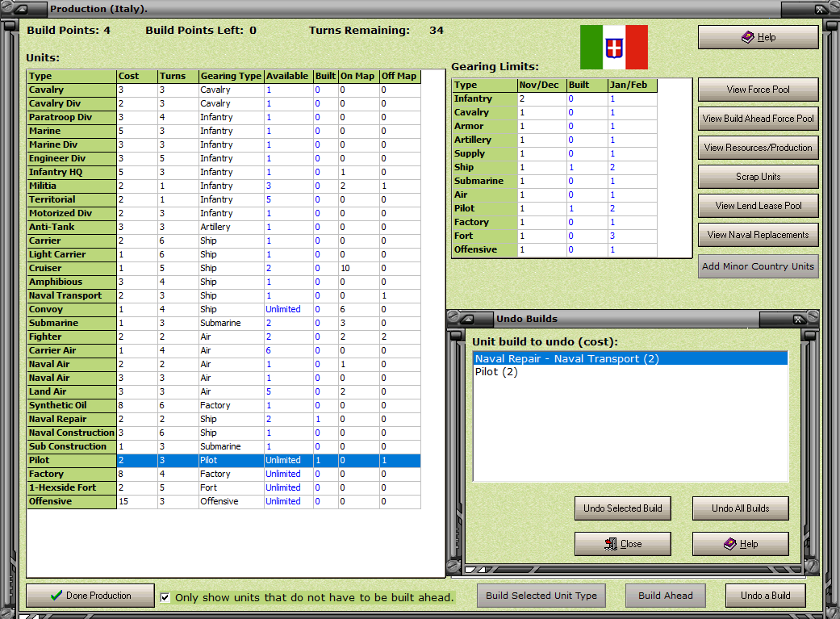Select the Marine unit row
The image size is (840, 619).
coord(224,131)
